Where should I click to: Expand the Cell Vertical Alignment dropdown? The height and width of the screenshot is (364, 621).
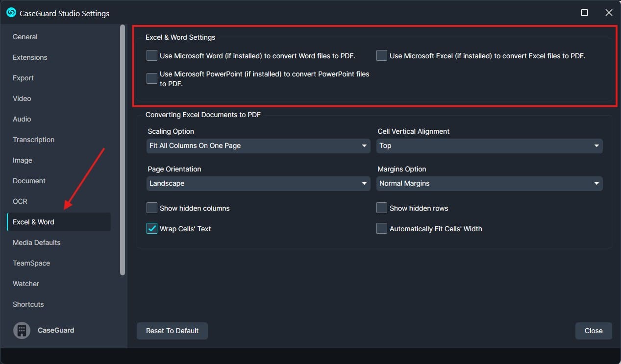489,146
